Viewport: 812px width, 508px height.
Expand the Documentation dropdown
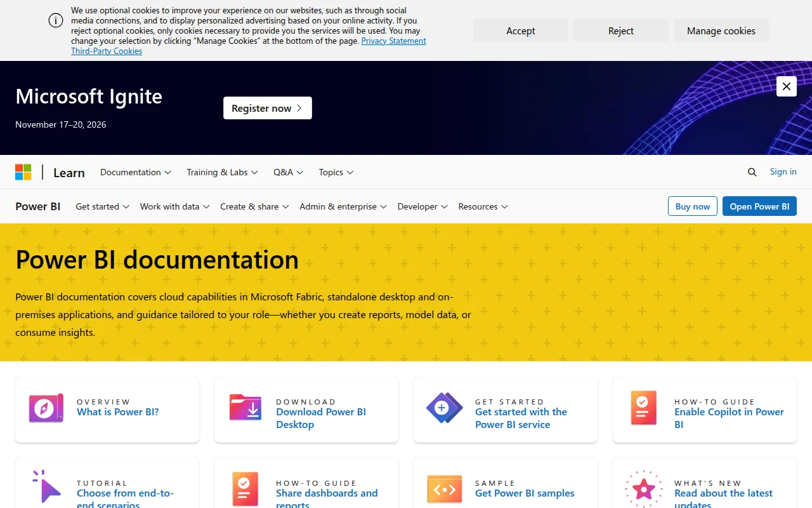click(x=136, y=172)
